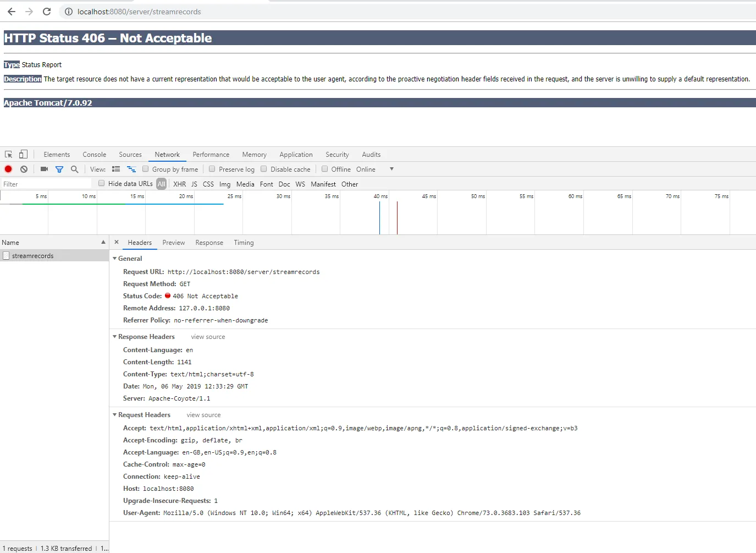
Task: Open network search with magnifier icon
Action: 75,169
